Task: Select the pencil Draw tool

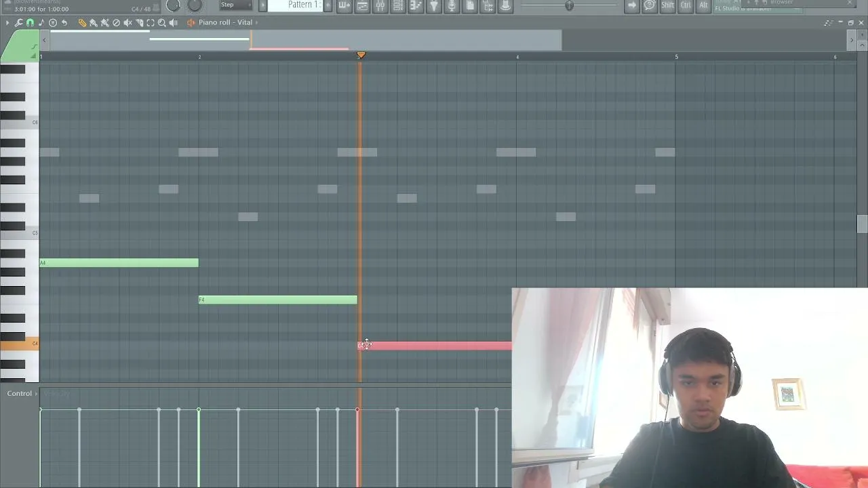Action: pyautogui.click(x=82, y=22)
